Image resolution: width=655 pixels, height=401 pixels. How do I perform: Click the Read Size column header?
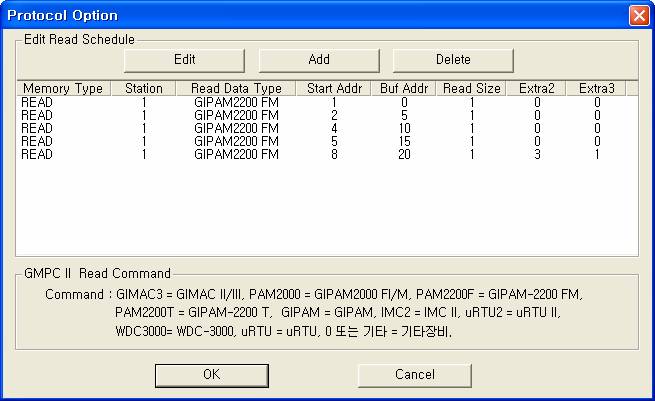coord(472,89)
